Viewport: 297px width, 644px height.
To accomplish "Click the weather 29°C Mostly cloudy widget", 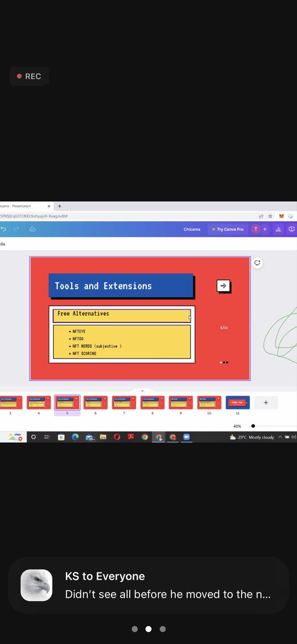I will click(252, 437).
